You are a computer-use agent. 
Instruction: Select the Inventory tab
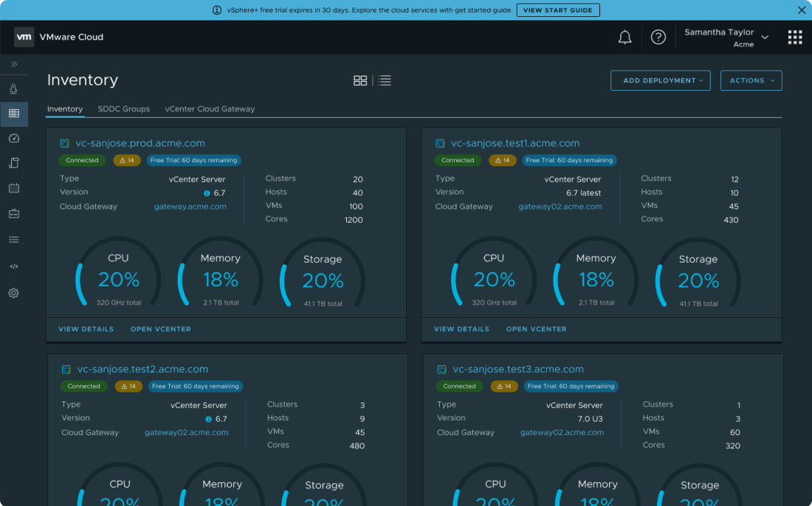65,108
